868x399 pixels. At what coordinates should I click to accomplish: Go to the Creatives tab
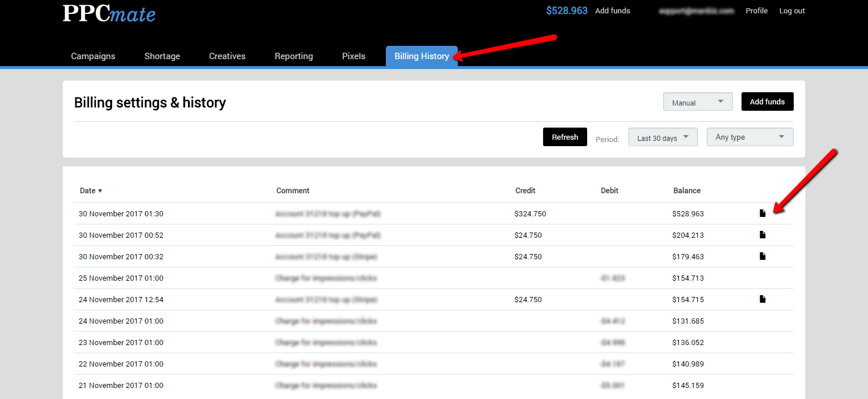coord(227,56)
